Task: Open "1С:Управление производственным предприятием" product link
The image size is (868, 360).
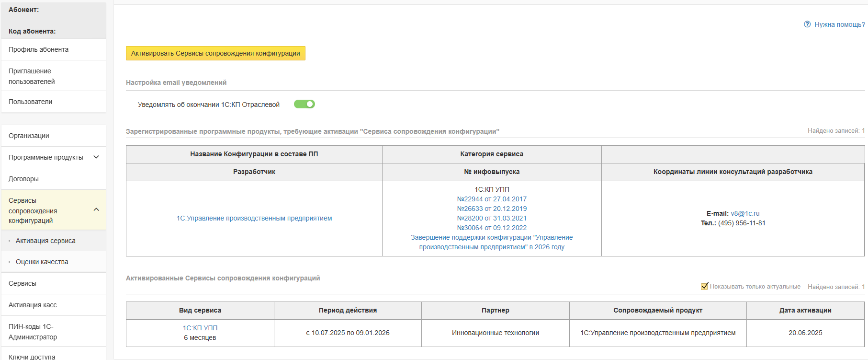Action: coord(254,218)
